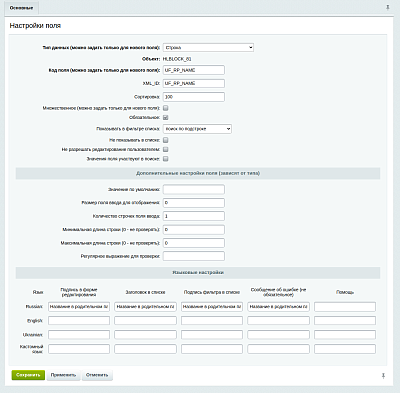Viewport: 400px width, 393px height.
Task: Click Кастомный язык error message input
Action: (x=278, y=349)
